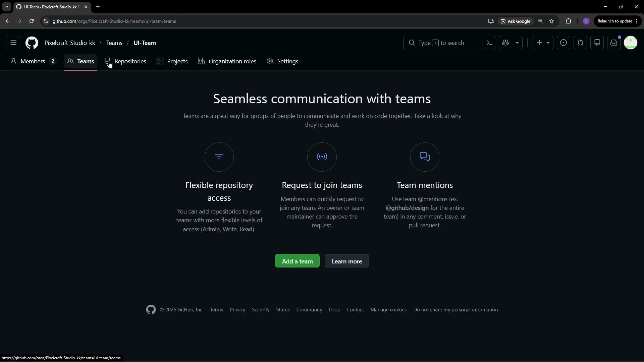Click Manage cookies in footer
This screenshot has height=362, width=644.
(388, 310)
